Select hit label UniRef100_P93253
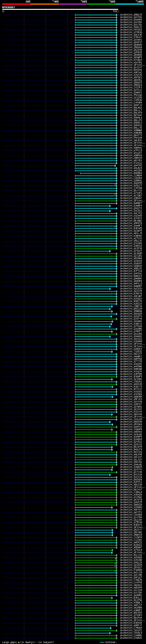The width and height of the screenshot is (146, 644). coord(131,30)
